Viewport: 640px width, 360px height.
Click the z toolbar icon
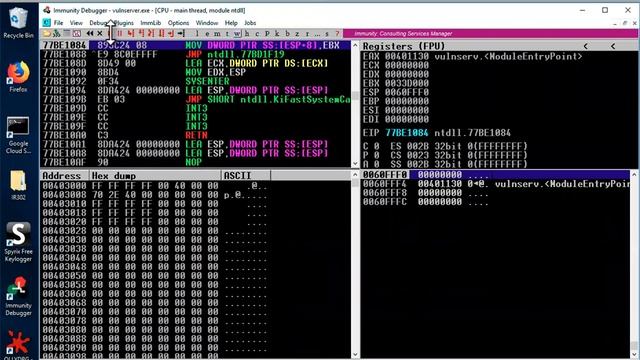[297, 33]
